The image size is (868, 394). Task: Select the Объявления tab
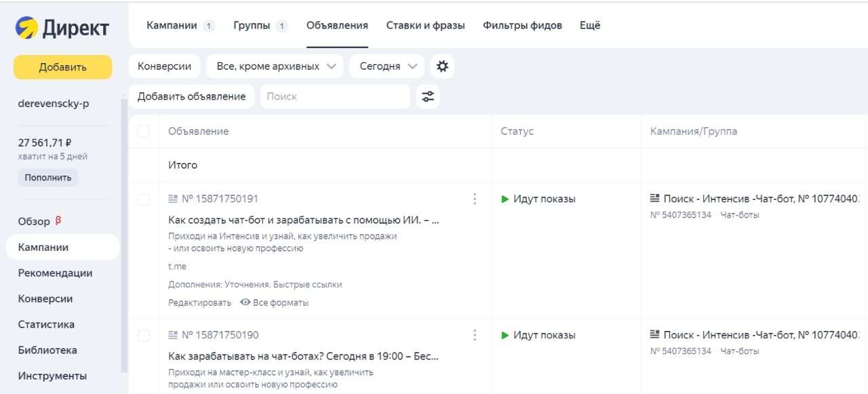[x=337, y=25]
